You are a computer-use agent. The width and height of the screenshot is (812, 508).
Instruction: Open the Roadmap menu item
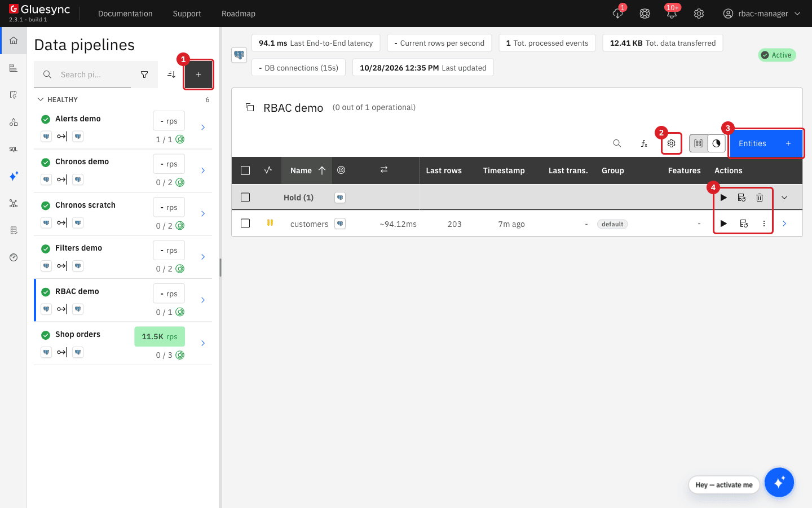click(x=239, y=14)
